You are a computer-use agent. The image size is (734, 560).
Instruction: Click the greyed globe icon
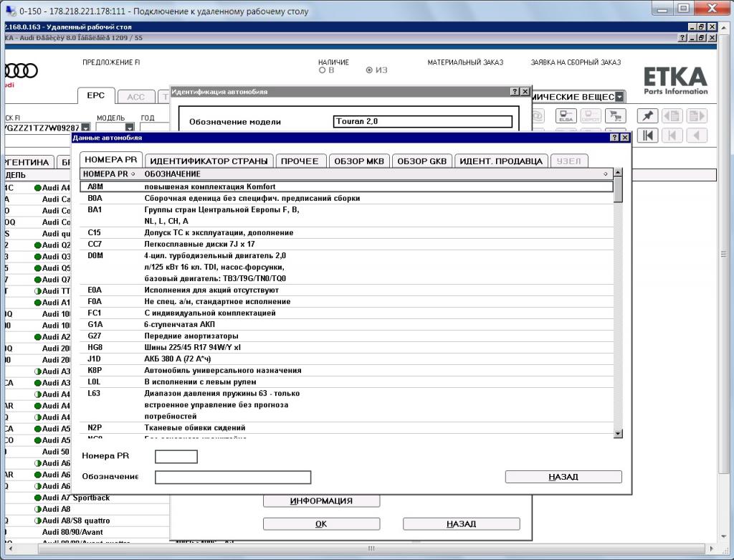click(x=538, y=115)
